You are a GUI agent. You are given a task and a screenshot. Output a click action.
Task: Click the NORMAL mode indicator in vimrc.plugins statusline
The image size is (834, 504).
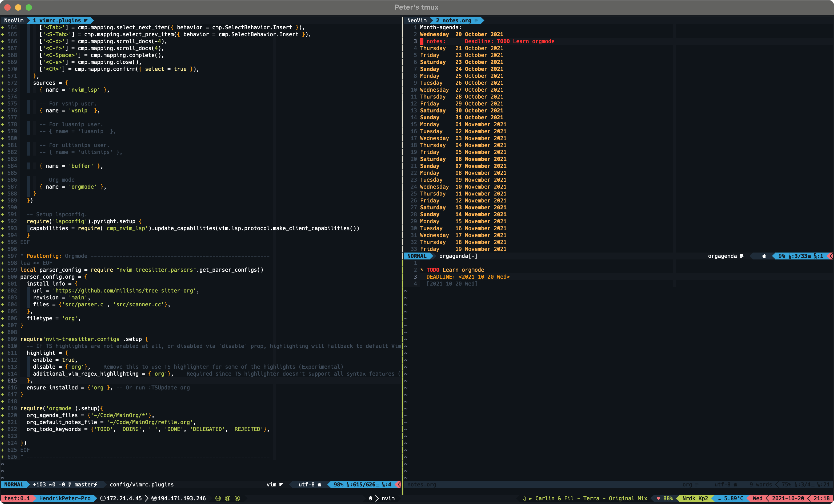pyautogui.click(x=14, y=484)
